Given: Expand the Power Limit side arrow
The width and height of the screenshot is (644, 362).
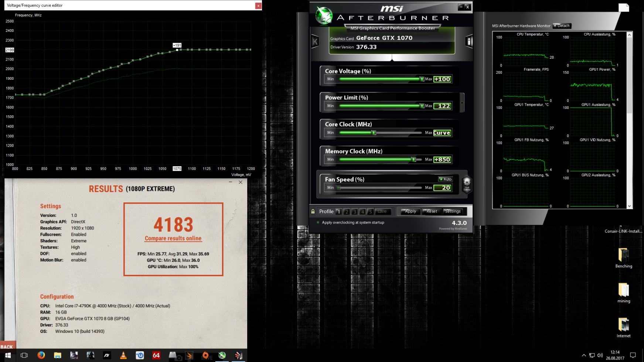Looking at the screenshot, I should click(462, 102).
